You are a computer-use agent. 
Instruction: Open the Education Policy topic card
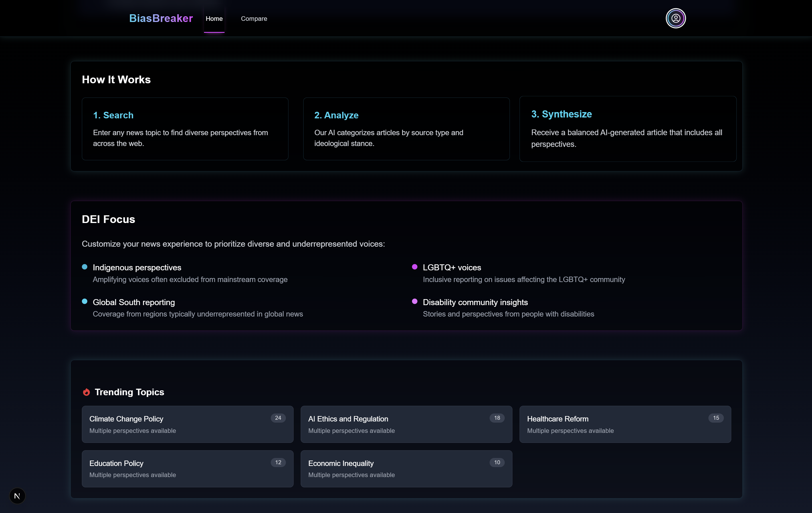pos(187,469)
